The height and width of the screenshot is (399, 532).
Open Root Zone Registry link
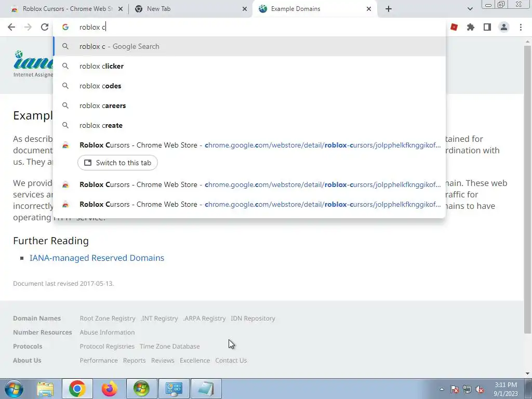[x=108, y=318]
